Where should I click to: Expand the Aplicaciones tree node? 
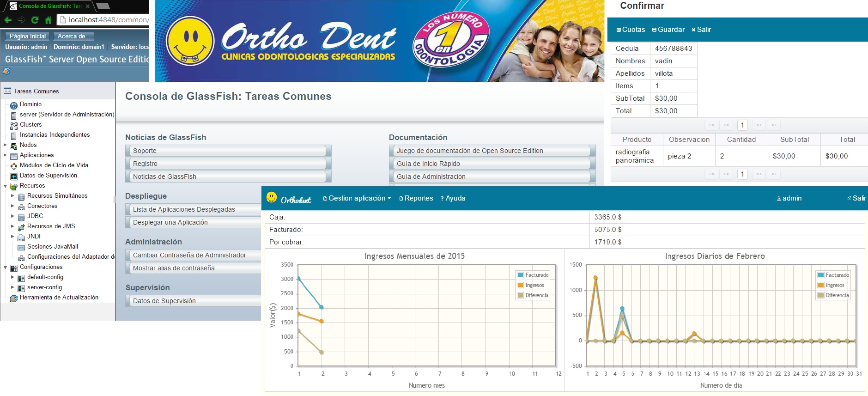tap(6, 155)
